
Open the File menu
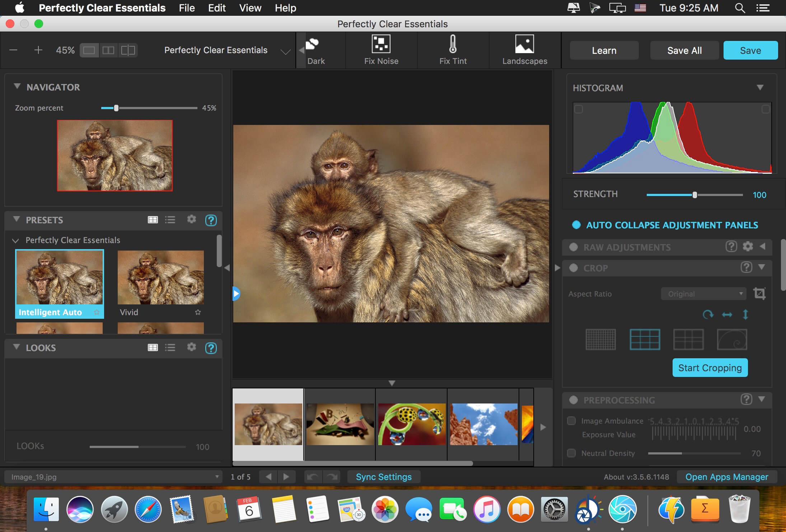(187, 8)
